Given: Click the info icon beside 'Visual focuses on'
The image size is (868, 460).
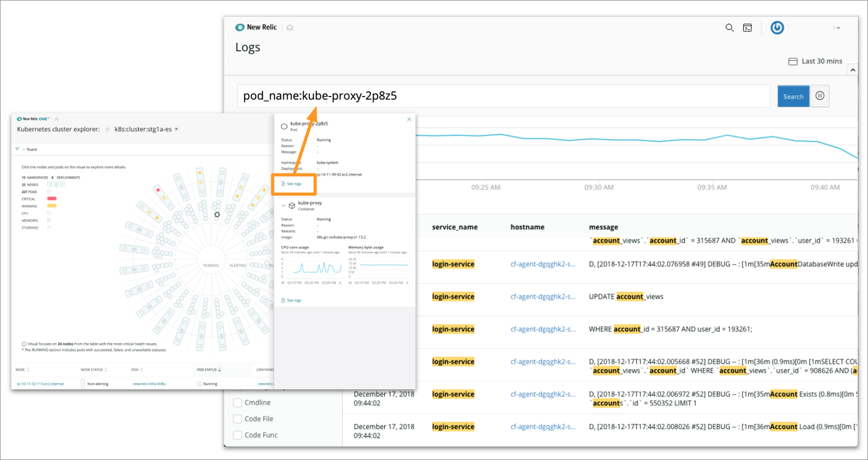Looking at the screenshot, I should 24,344.
